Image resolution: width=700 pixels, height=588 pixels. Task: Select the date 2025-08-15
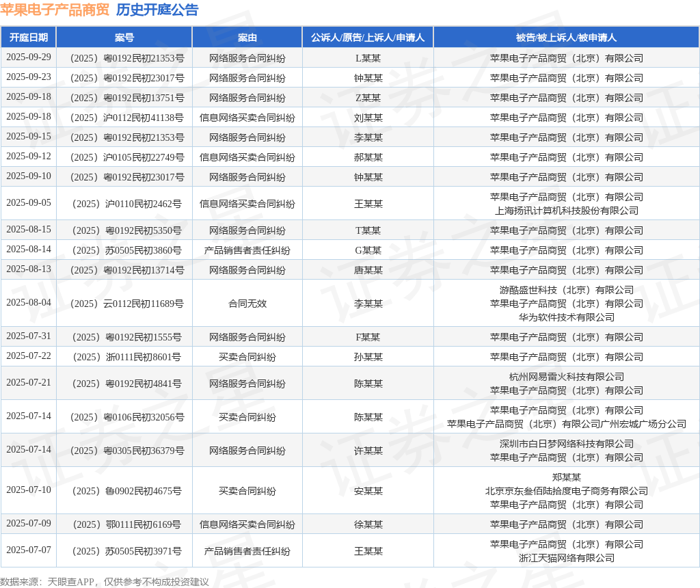tap(29, 230)
